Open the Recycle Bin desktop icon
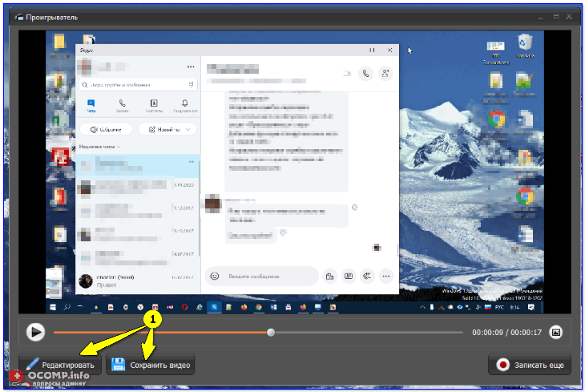 point(525,44)
